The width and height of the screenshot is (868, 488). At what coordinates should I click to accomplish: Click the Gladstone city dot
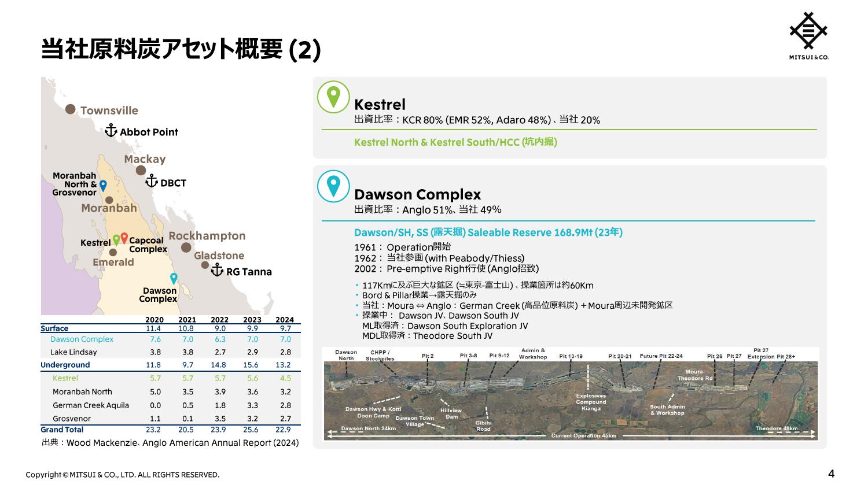coord(205,265)
